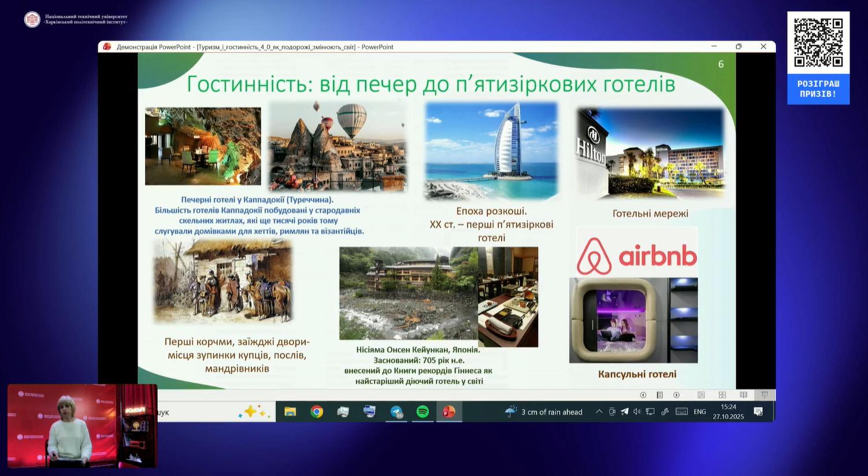
Task: Click the Burj Al Arab photo
Action: click(491, 152)
